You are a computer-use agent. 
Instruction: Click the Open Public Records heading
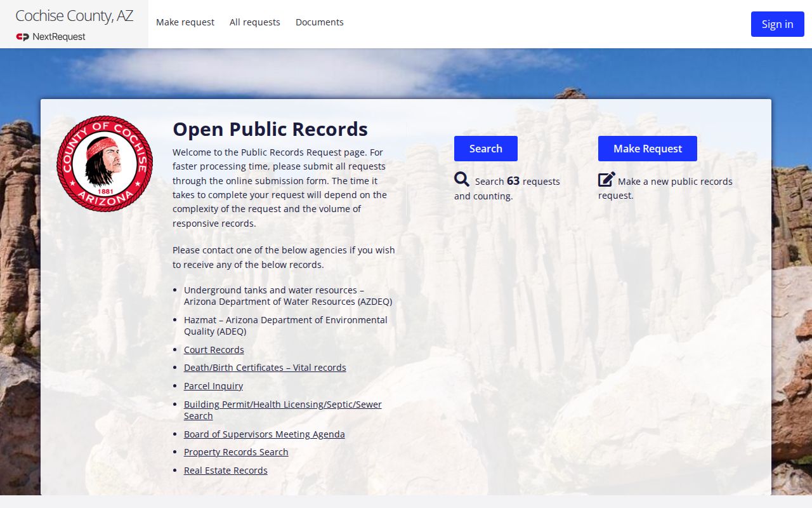(x=270, y=129)
